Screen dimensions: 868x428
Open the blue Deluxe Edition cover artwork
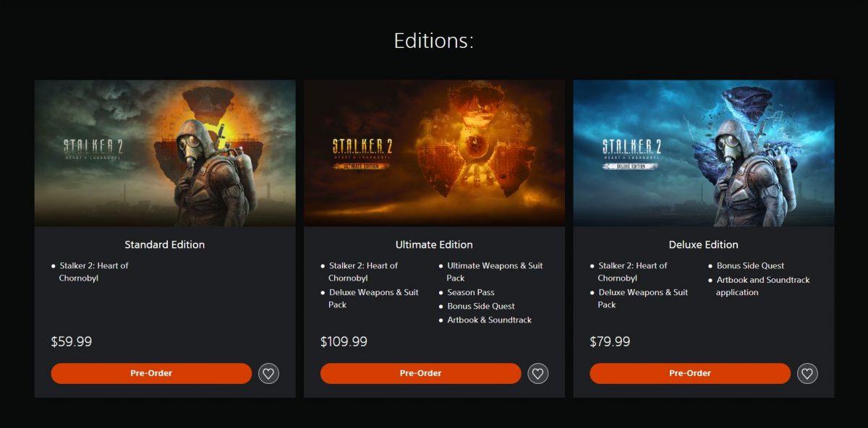coord(704,153)
